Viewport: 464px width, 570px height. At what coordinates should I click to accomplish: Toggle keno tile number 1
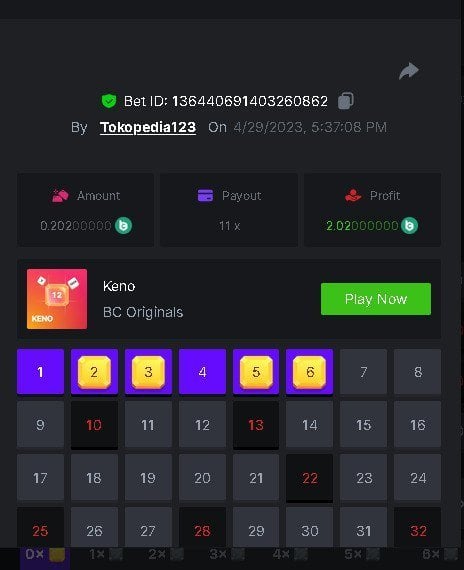40,372
